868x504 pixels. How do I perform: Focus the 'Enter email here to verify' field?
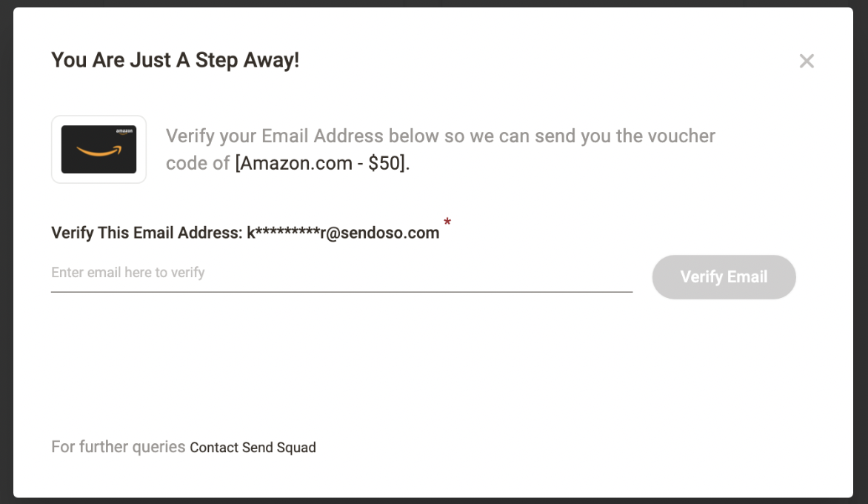341,273
